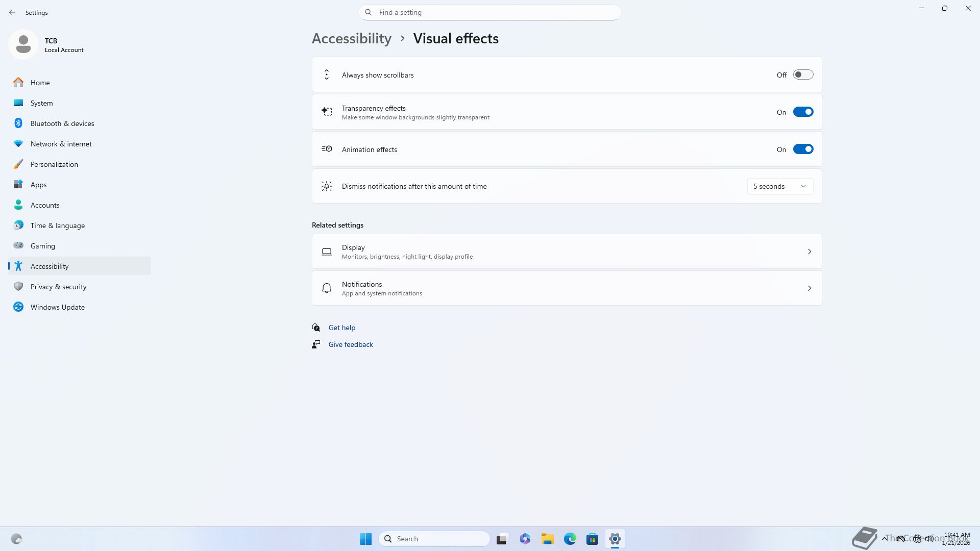Click the back arrow in Settings
Screen dimensions: 980x551
tap(12, 12)
